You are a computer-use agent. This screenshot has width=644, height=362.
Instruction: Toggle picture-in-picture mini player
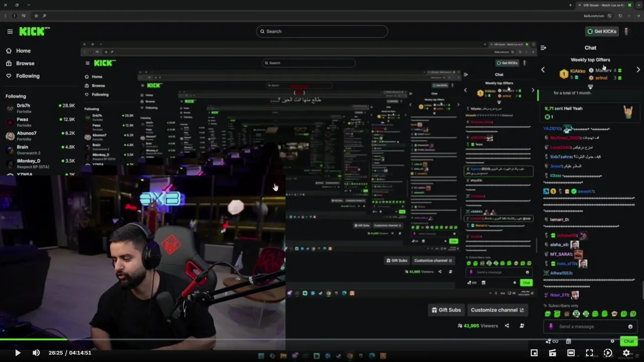coord(534,353)
